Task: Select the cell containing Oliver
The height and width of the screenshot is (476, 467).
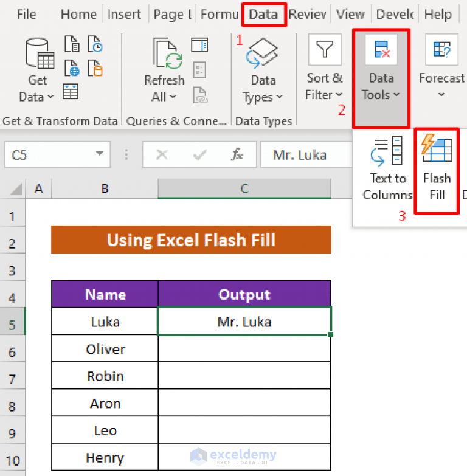Action: 105,348
